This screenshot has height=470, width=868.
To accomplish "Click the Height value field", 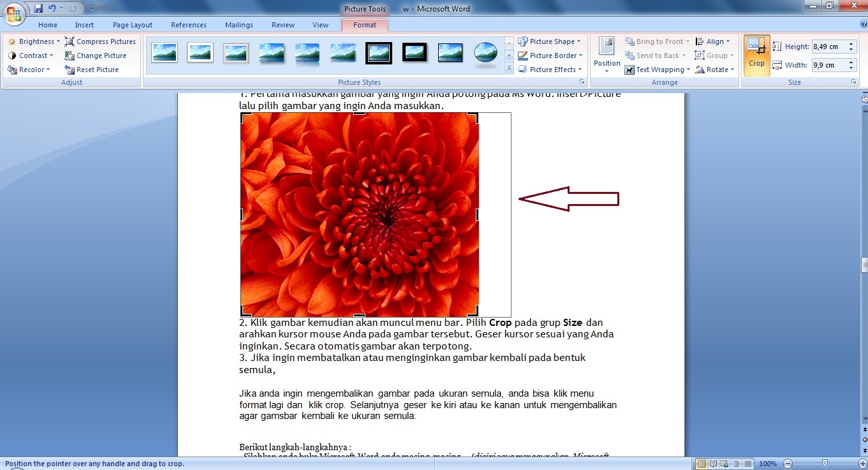I will coord(828,47).
